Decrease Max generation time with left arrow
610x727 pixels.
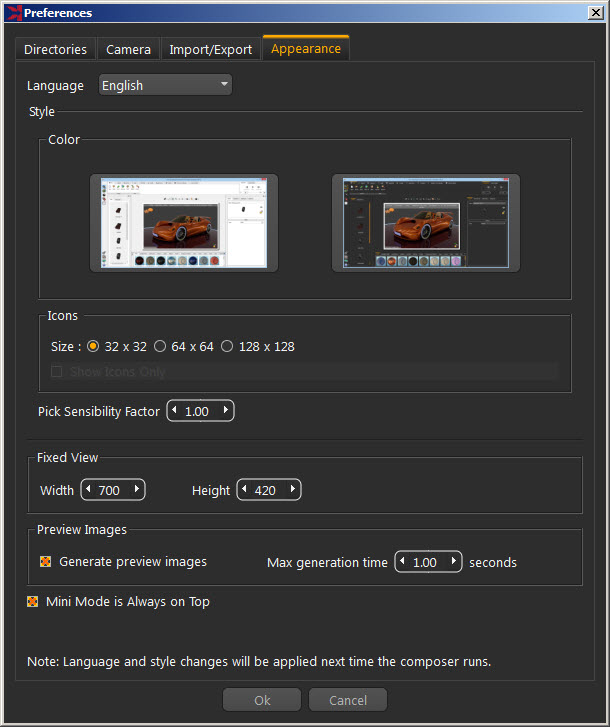(x=402, y=561)
